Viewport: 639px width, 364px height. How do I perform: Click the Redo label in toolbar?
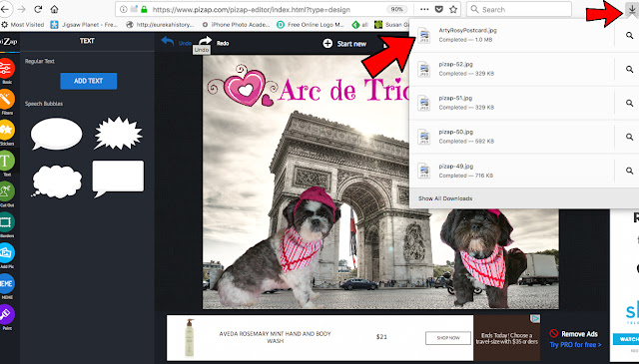pos(223,43)
